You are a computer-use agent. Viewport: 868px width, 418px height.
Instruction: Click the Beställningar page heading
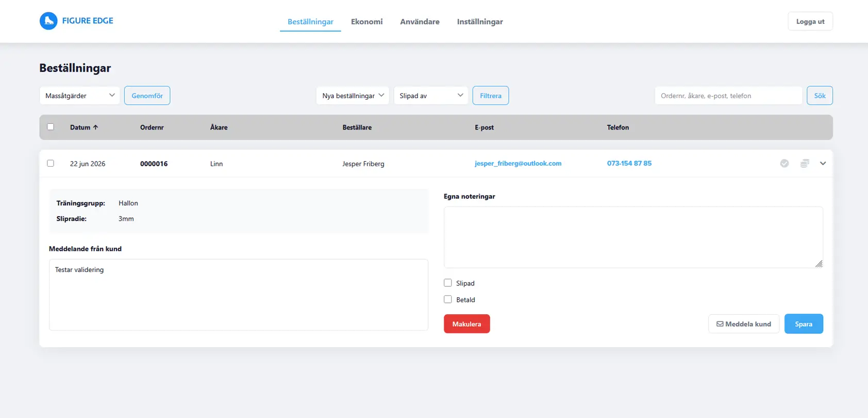point(75,68)
